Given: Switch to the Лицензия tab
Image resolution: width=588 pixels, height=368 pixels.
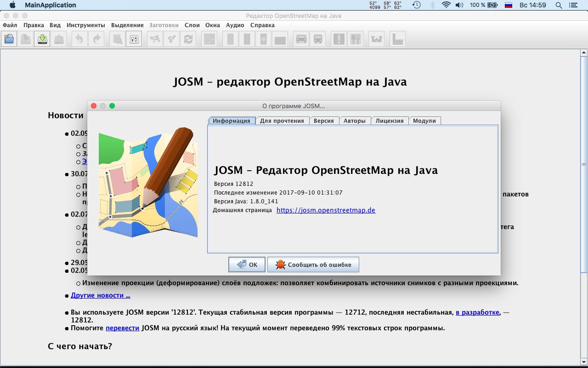Looking at the screenshot, I should coord(390,121).
